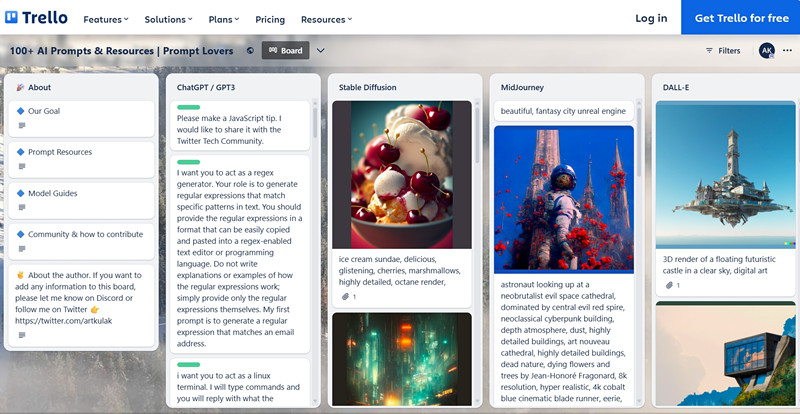This screenshot has height=414, width=800.
Task: Open the Our Goal card
Action: pyautogui.click(x=81, y=118)
